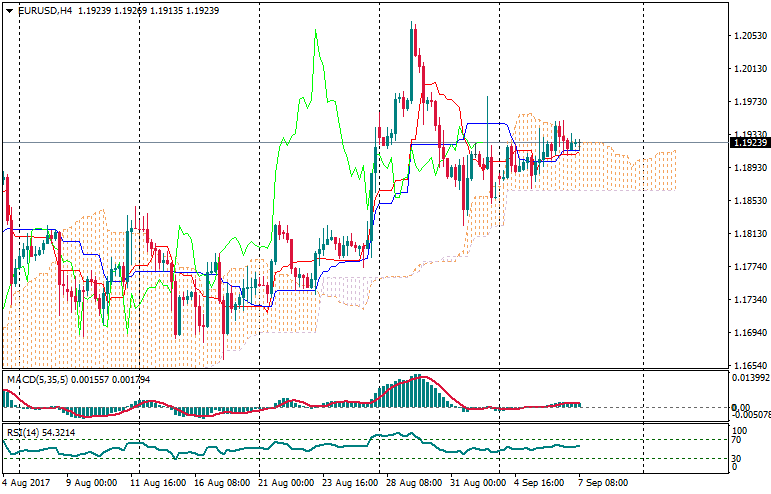Viewport: 771px width, 494px height.
Task: Click the current price marker 1.19239
Action: point(750,143)
